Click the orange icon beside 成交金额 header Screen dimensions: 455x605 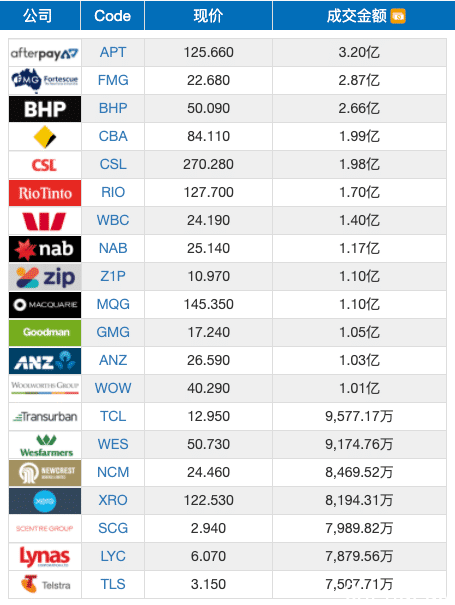coord(398,16)
